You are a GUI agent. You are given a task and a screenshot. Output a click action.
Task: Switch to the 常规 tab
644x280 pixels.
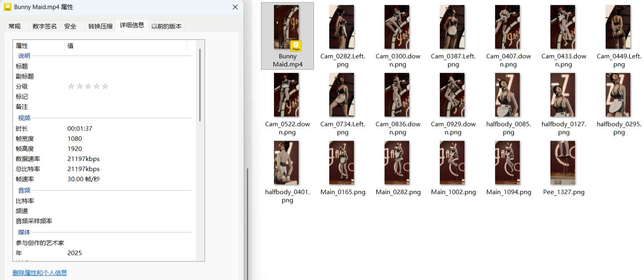click(15, 26)
